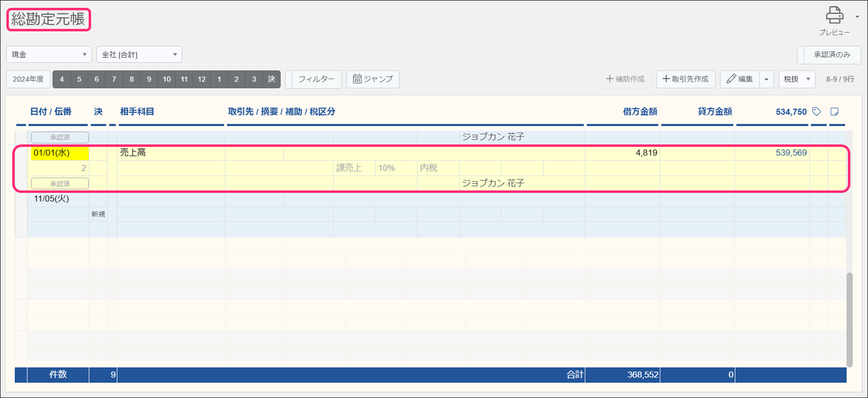This screenshot has width=868, height=398.
Task: Click the printer preview icon
Action: (x=834, y=16)
